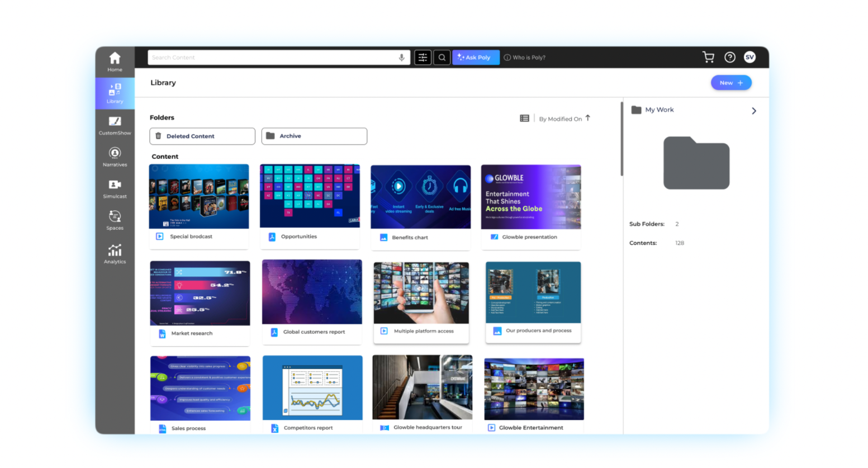Open the help question mark icon

pos(729,57)
